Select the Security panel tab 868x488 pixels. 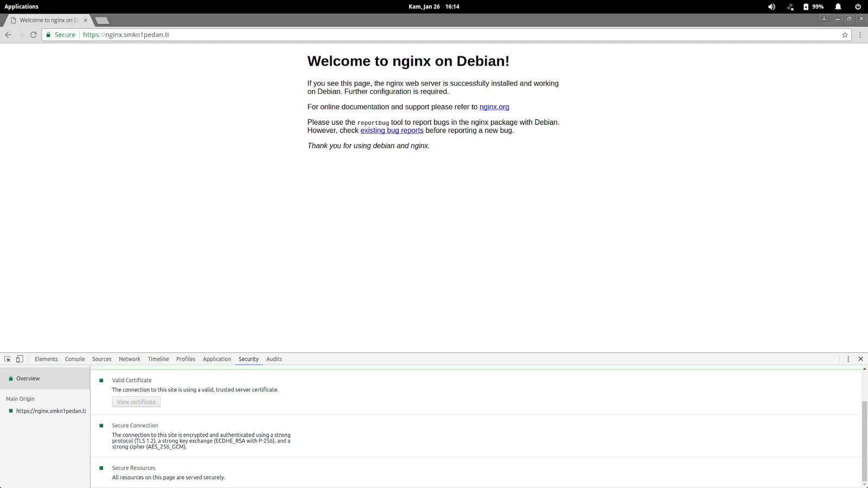248,359
